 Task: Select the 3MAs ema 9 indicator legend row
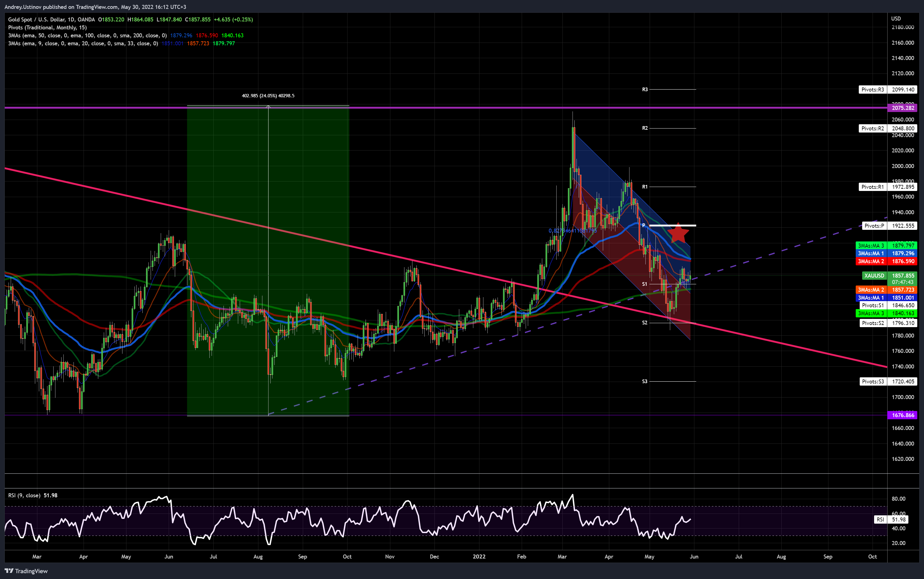click(x=122, y=44)
